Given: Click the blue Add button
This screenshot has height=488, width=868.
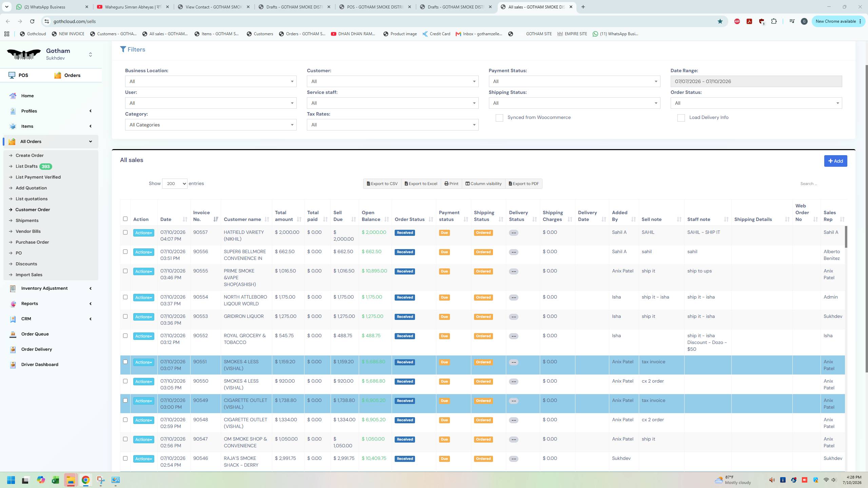Looking at the screenshot, I should [x=835, y=161].
